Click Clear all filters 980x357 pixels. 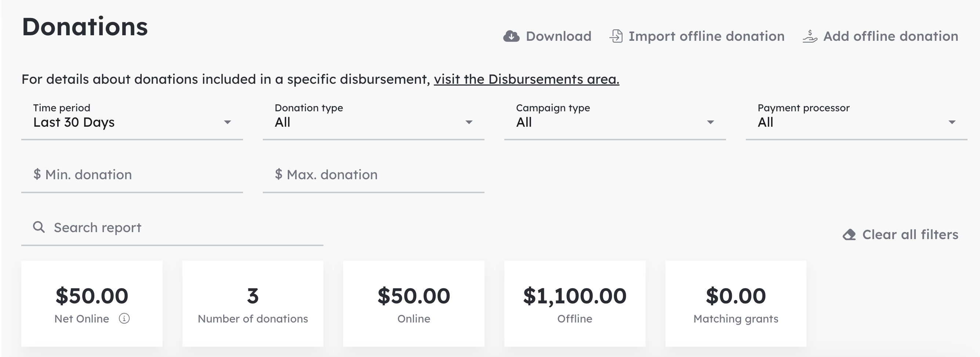(910, 234)
